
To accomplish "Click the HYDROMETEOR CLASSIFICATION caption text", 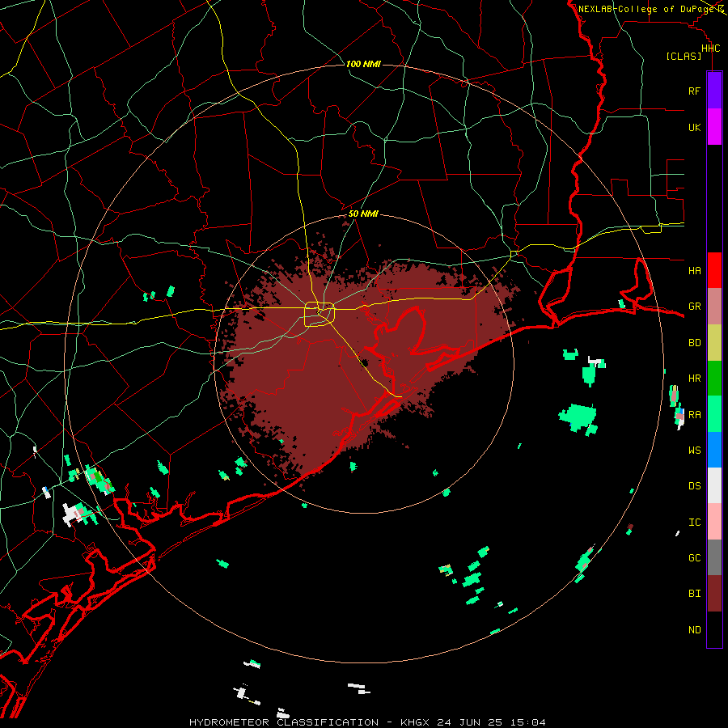I will (x=284, y=722).
